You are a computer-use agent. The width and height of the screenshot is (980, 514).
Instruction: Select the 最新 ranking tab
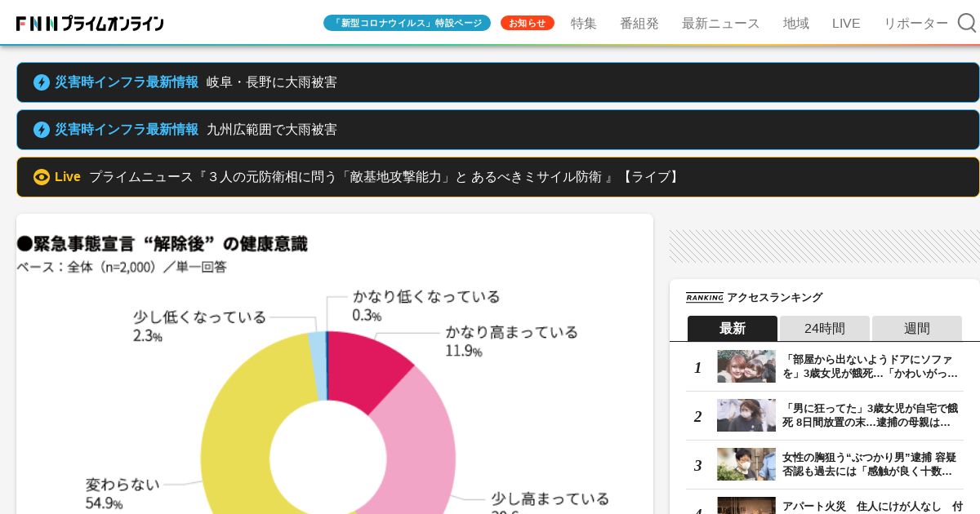click(733, 328)
